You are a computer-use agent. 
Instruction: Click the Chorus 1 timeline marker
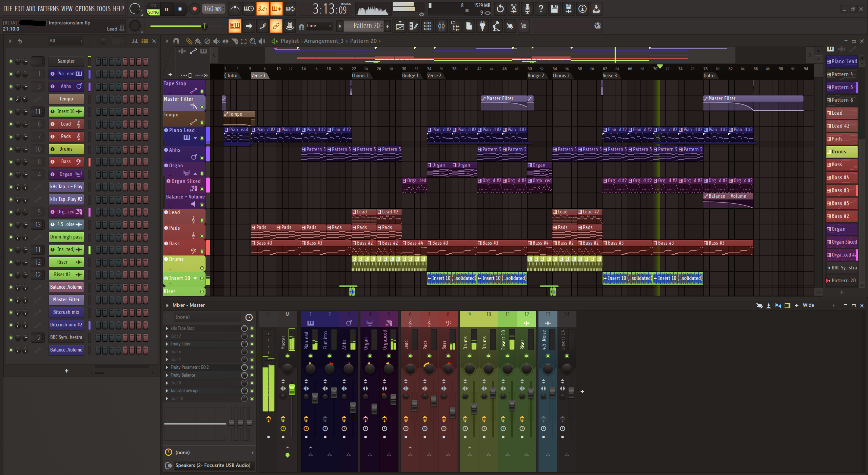pyautogui.click(x=360, y=76)
